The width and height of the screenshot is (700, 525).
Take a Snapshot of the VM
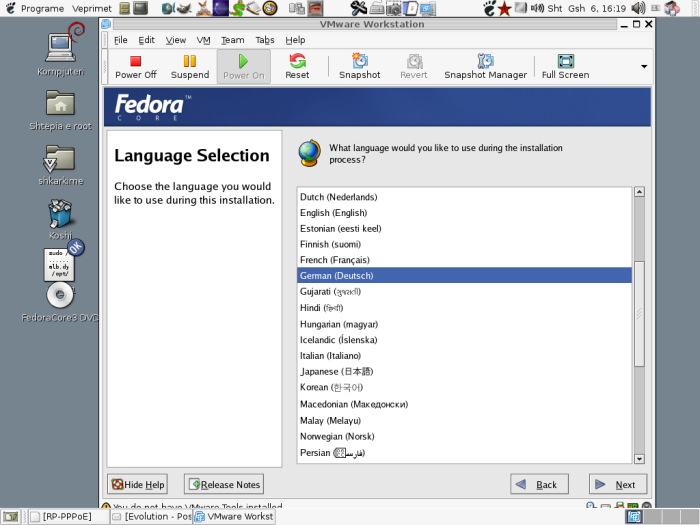(359, 66)
